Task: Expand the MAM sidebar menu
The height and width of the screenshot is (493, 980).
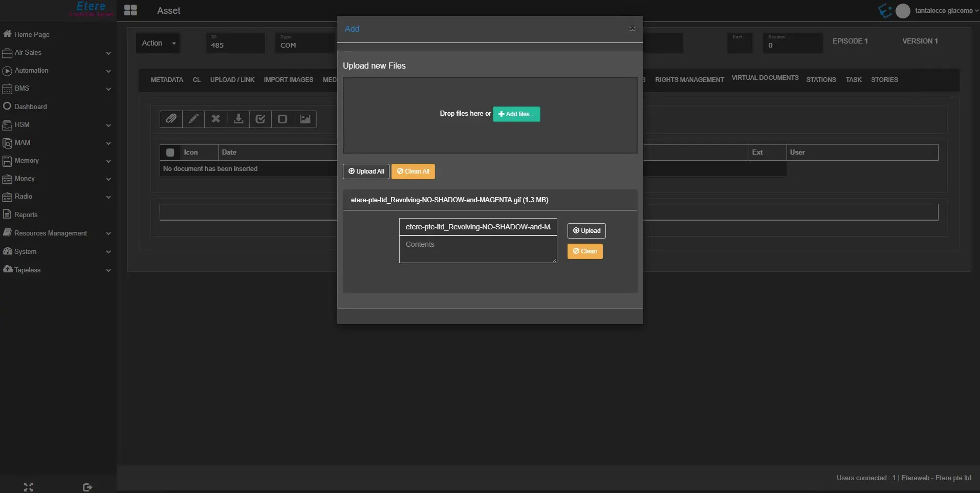Action: click(x=56, y=143)
